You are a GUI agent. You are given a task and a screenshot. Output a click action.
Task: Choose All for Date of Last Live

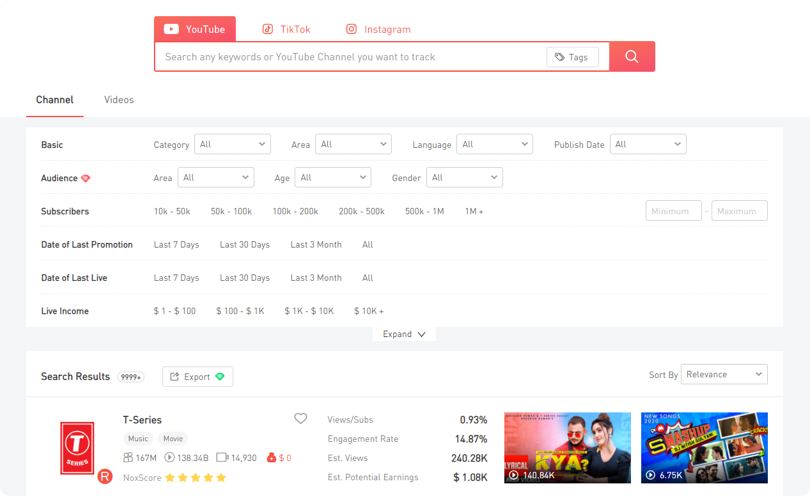(368, 277)
